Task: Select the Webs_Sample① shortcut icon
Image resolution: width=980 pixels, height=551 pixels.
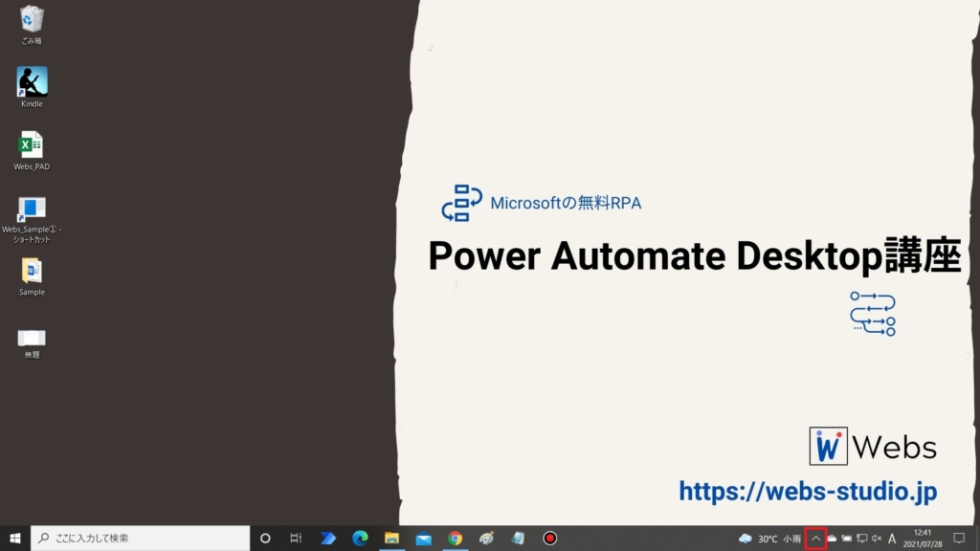Action: click(32, 219)
